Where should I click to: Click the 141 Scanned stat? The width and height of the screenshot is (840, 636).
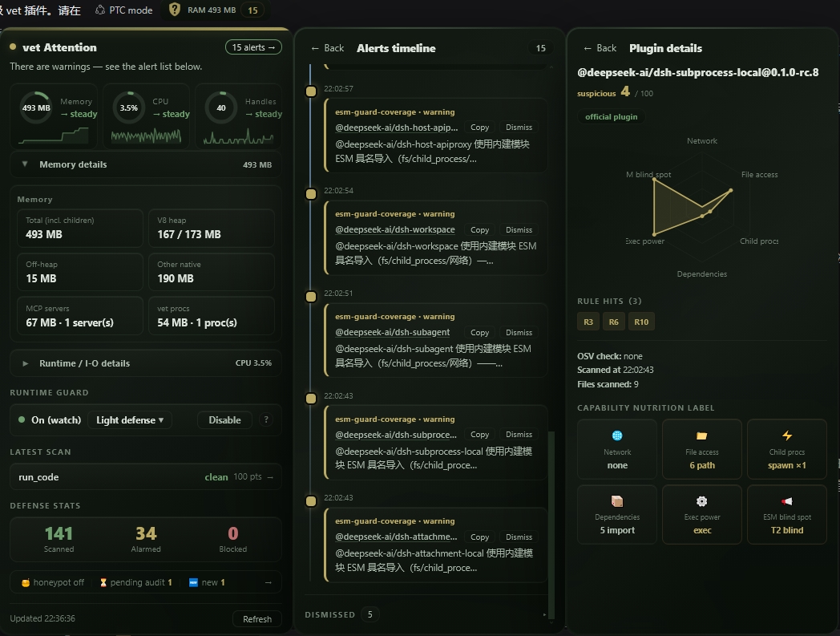[x=59, y=539]
